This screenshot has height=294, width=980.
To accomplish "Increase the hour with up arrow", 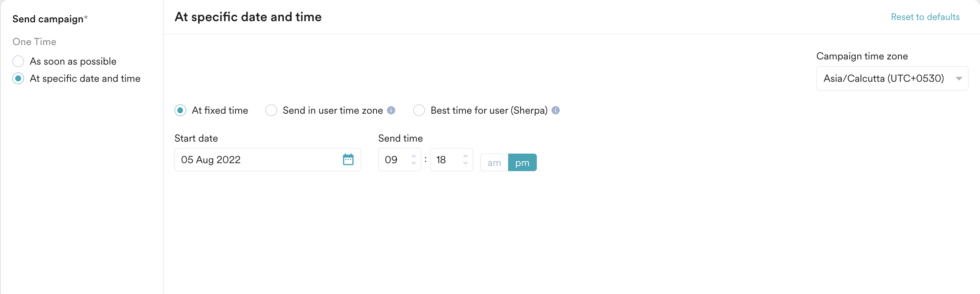I will click(x=414, y=156).
